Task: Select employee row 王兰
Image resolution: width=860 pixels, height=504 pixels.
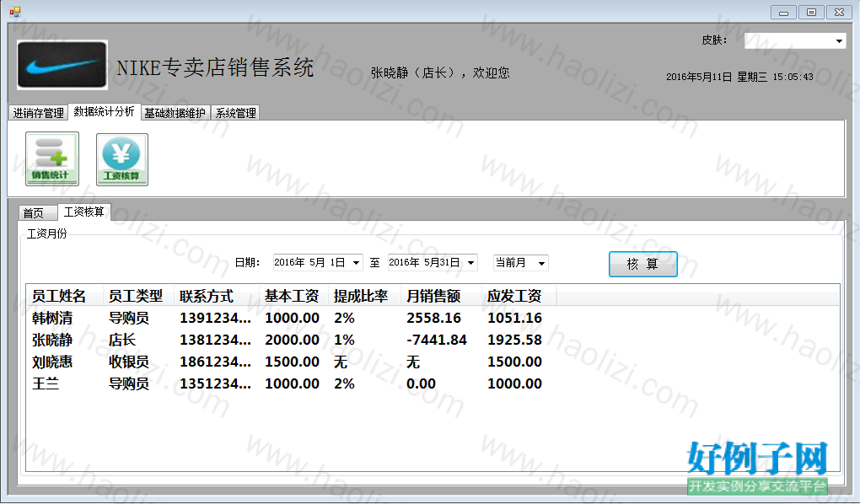Action: click(x=291, y=383)
